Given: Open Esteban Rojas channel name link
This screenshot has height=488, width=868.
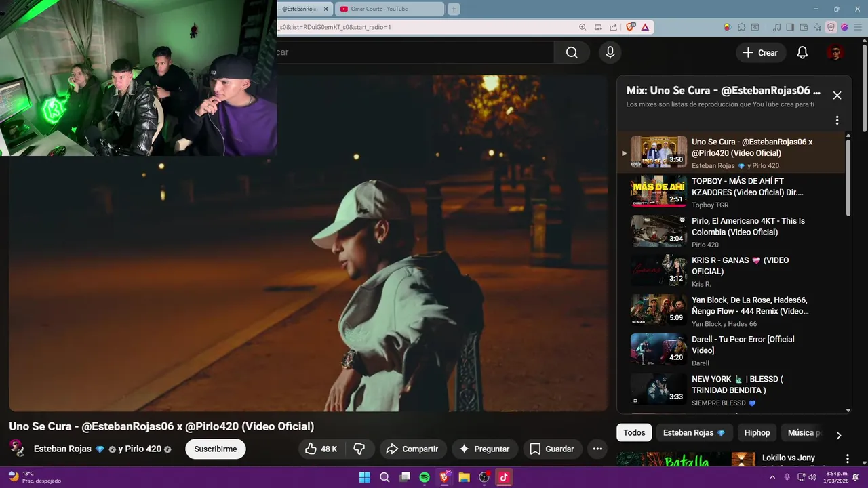Looking at the screenshot, I should tap(62, 449).
